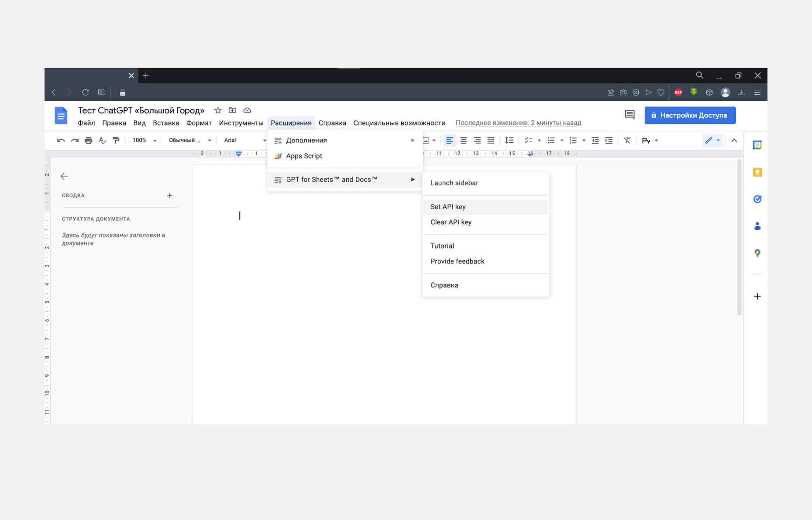Click the document title to rename
The width and height of the screenshot is (812, 520).
pos(141,110)
